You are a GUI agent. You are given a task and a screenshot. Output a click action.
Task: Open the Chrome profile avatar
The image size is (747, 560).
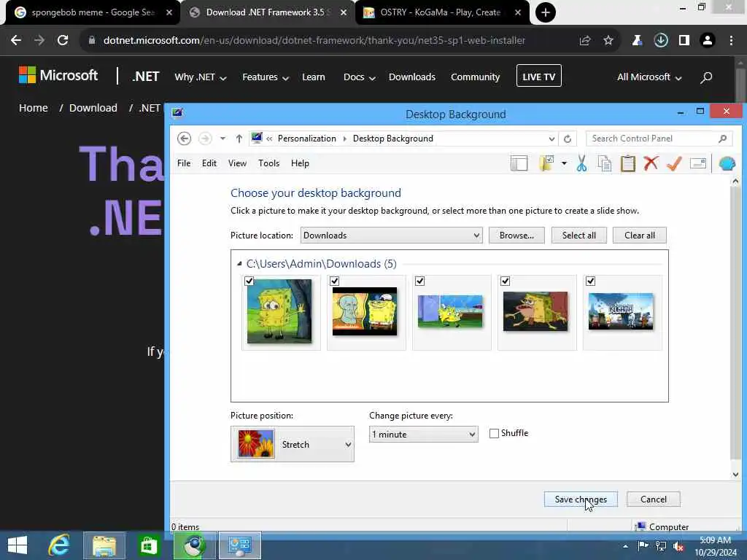pos(708,41)
